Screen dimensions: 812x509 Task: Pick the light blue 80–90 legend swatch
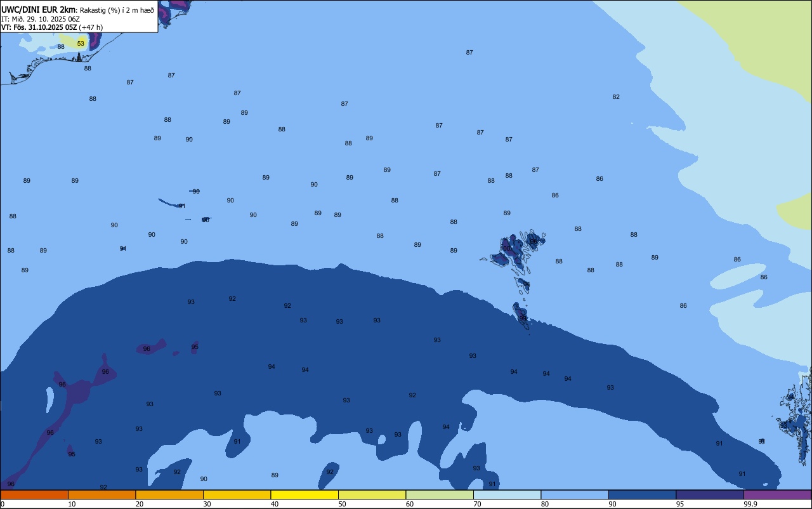tap(575, 494)
